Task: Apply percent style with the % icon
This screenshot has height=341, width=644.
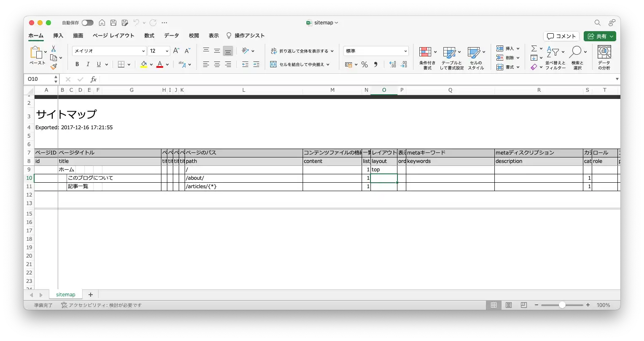Action: 365,64
